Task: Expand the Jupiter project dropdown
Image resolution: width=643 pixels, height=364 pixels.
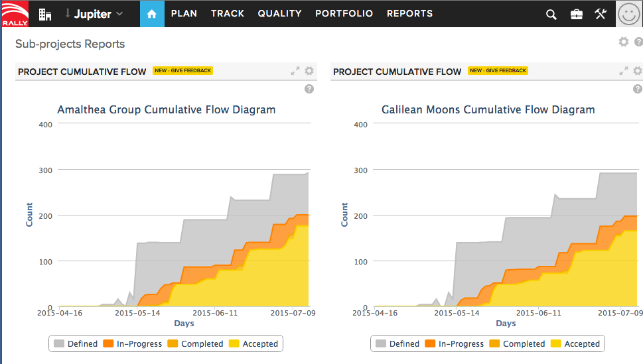Action: pos(96,14)
